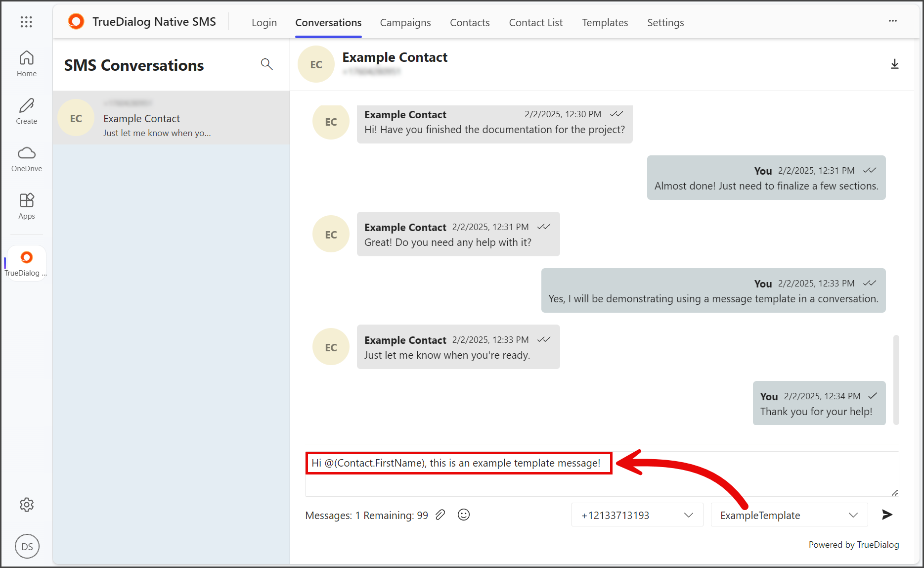The height and width of the screenshot is (568, 924).
Task: Click the message thread vertical scrollbar
Action: pyautogui.click(x=896, y=379)
